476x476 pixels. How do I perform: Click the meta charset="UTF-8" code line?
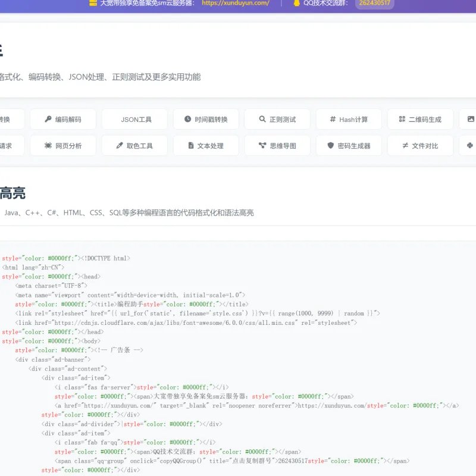[x=51, y=286]
